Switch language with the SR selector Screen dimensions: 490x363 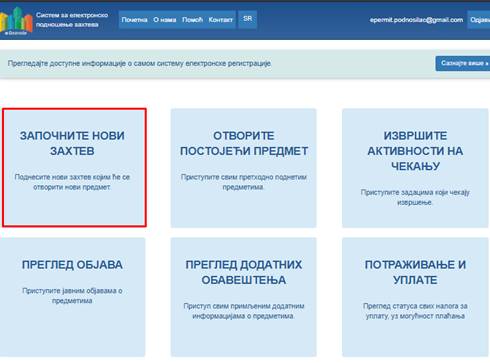click(248, 19)
